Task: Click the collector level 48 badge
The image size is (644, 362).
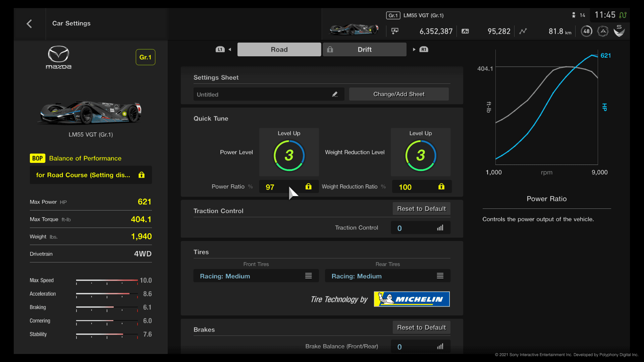Action: click(x=586, y=31)
